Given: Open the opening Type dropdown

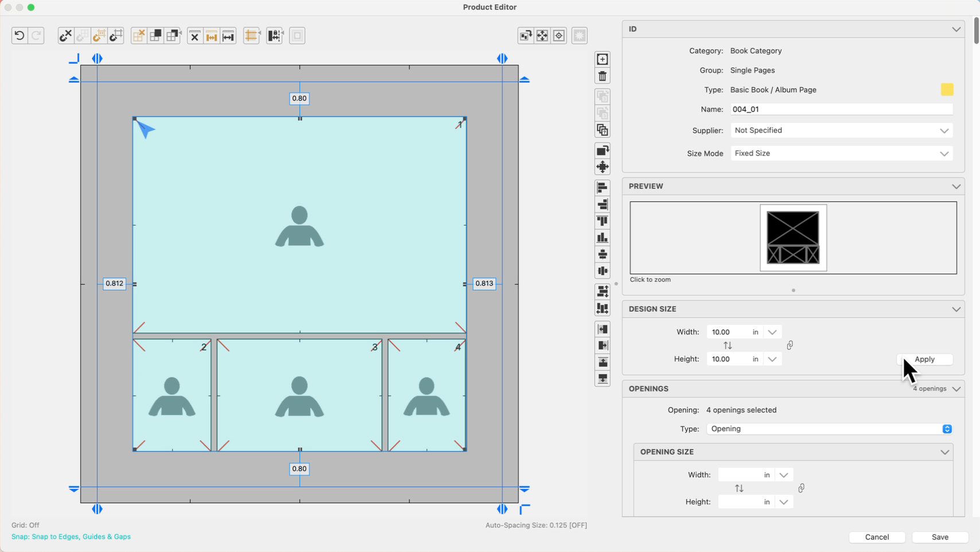Looking at the screenshot, I should [829, 429].
